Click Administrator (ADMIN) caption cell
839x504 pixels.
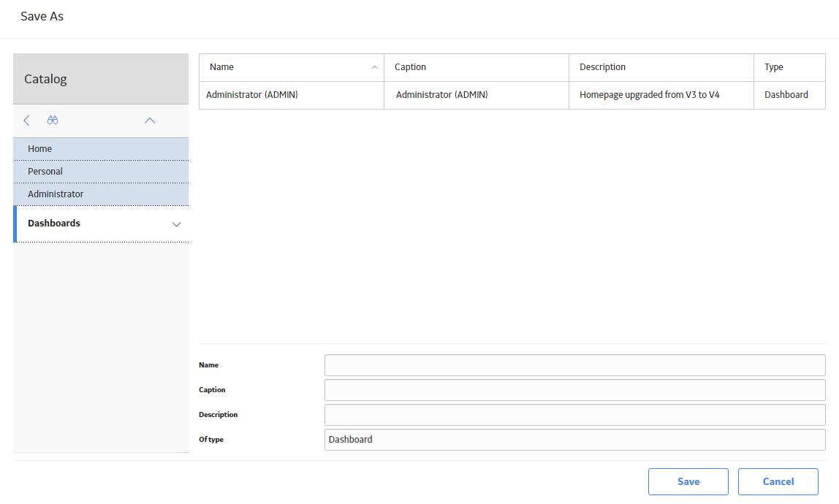click(477, 95)
